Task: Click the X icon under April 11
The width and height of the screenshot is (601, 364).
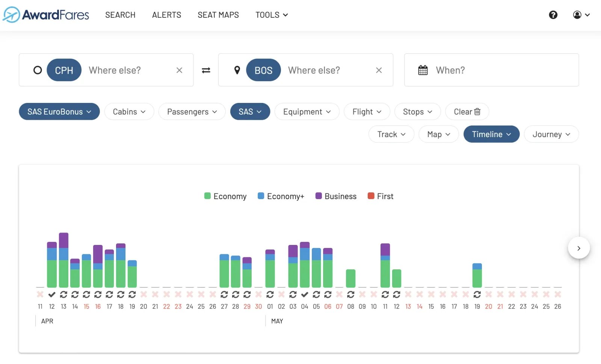Action: 40,294
